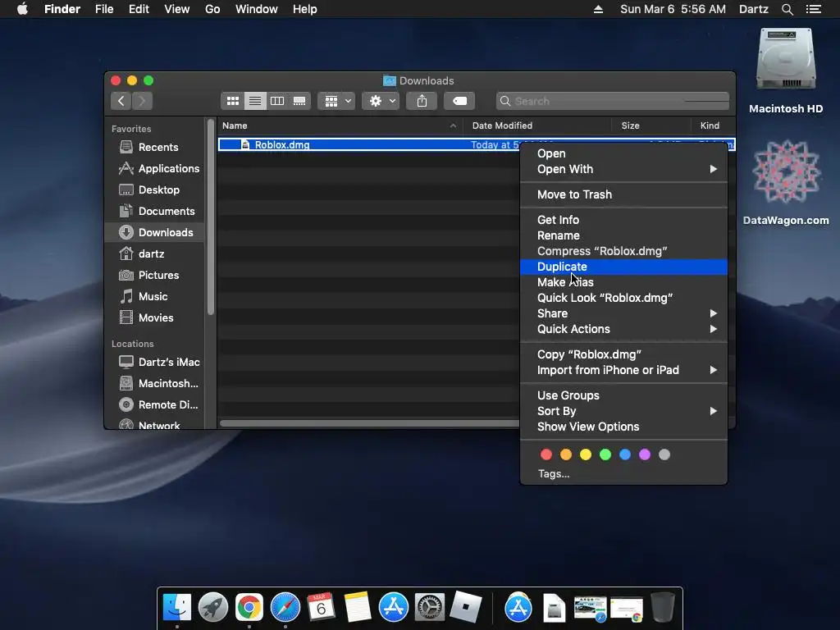Expand the Share submenu
Image resolution: width=840 pixels, height=630 pixels.
[x=623, y=313]
